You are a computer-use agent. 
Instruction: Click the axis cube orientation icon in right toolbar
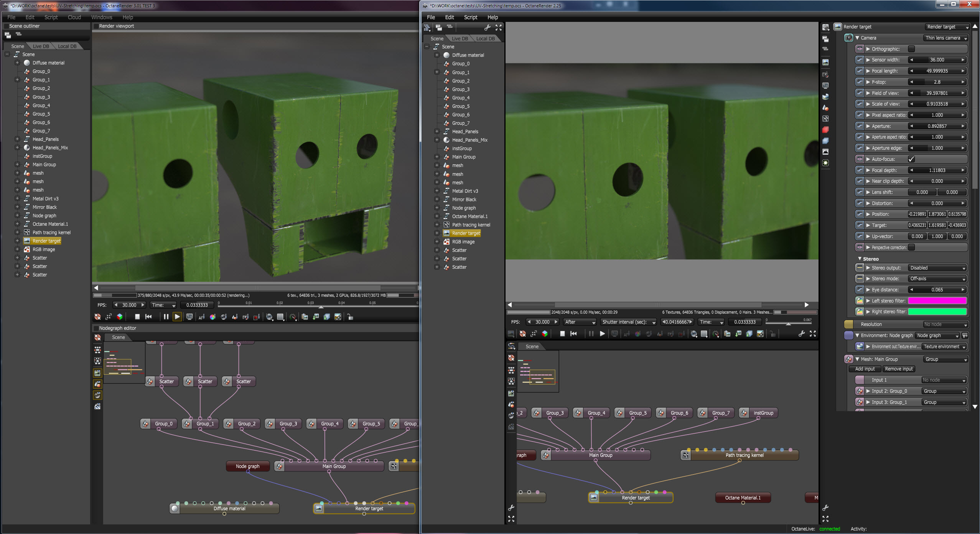(x=544, y=334)
